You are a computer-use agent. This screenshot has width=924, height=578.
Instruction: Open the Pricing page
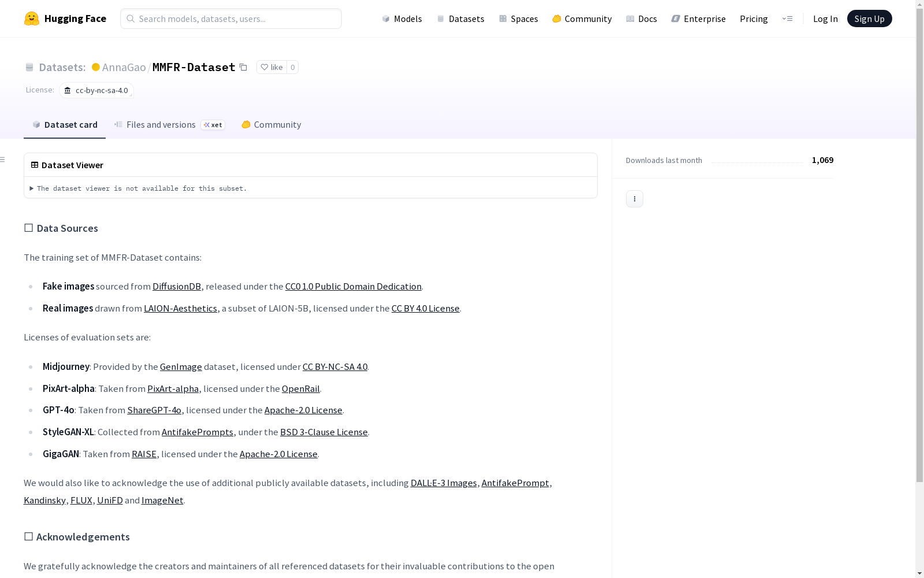click(x=754, y=18)
